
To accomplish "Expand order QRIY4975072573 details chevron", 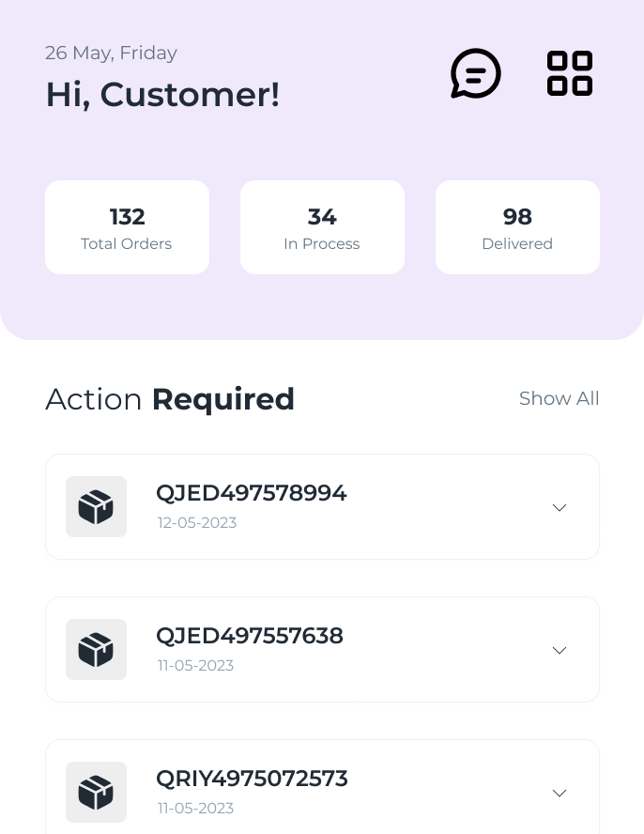I will pos(560,793).
